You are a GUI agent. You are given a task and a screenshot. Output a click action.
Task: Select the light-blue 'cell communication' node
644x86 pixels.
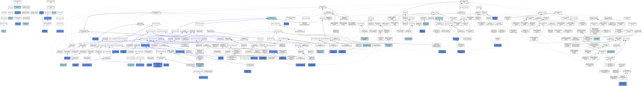pos(439,18)
